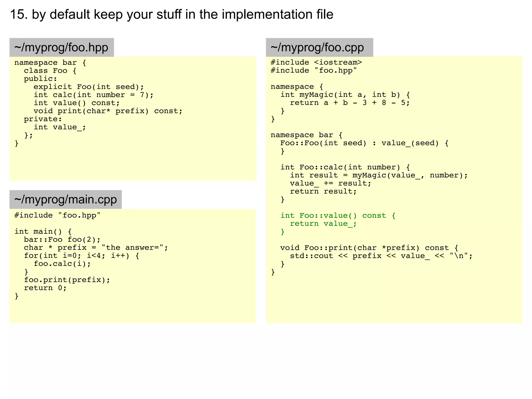
Task: Click the for loop header line in main.cpp
Action: (82, 256)
